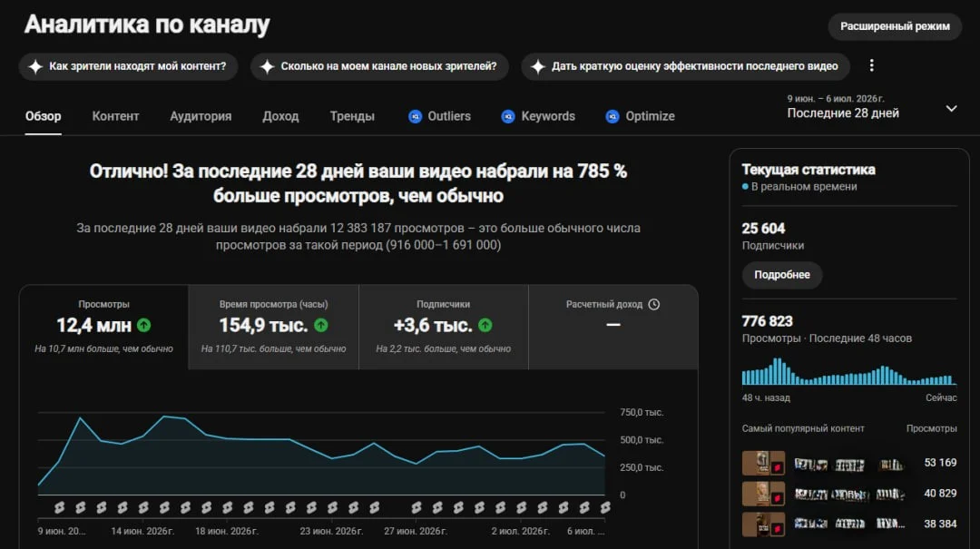Click the Optimize vidIQ icon
This screenshot has height=549, width=980.
tap(612, 116)
